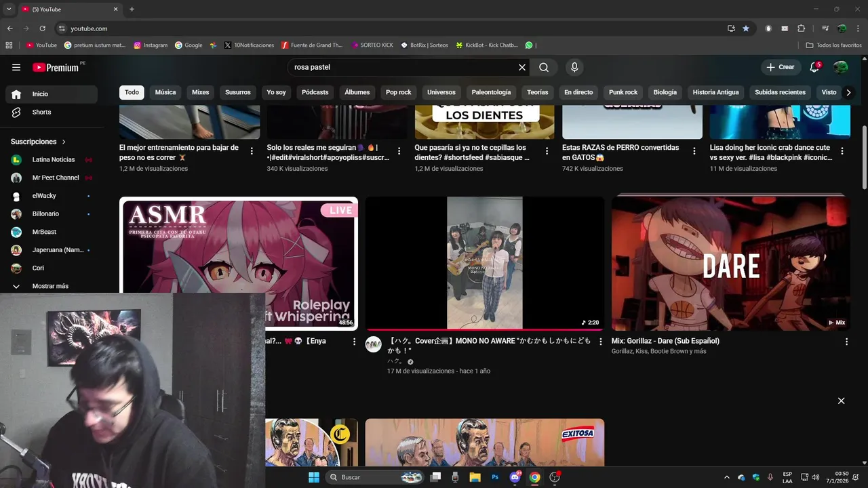
Task: Open options menu for Gorillaz Dare mix
Action: coord(846,342)
